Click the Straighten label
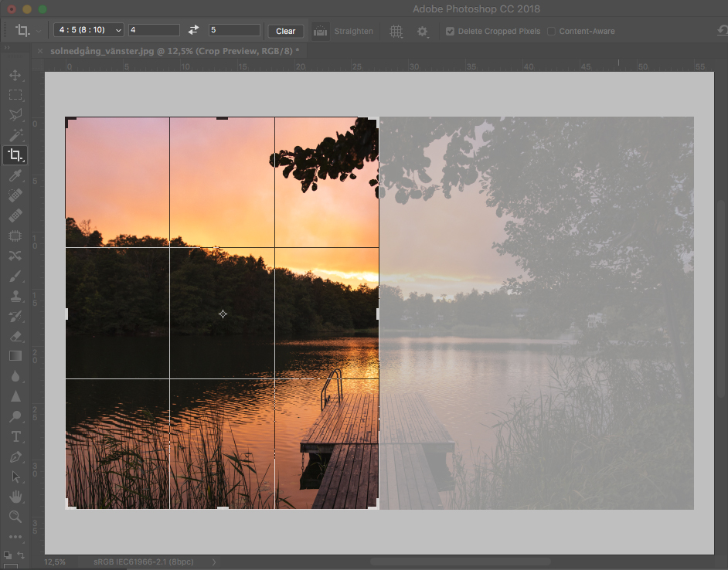Image resolution: width=728 pixels, height=570 pixels. coord(353,31)
